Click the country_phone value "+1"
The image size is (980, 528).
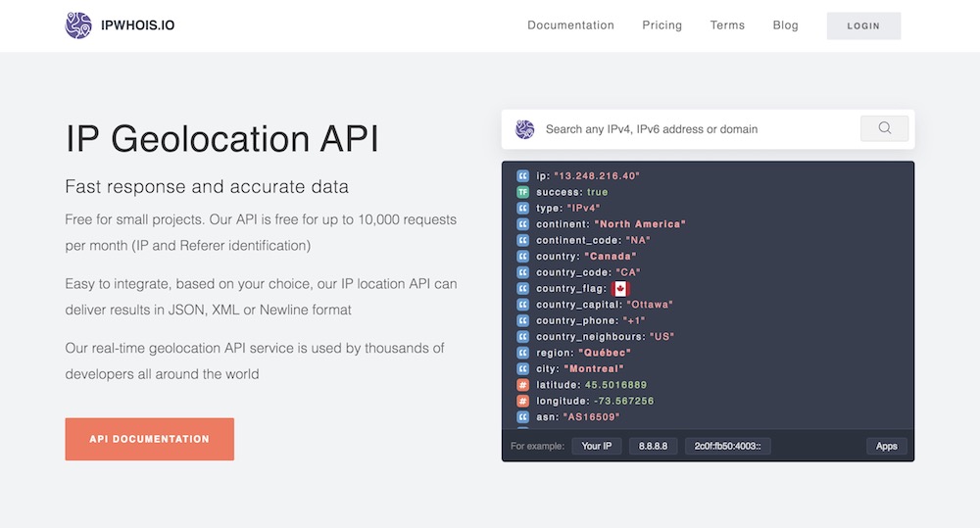pos(634,320)
